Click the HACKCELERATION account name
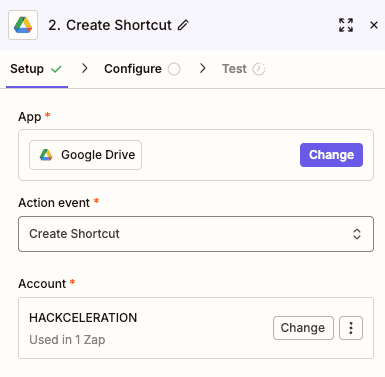Image resolution: width=385 pixels, height=377 pixels. (83, 318)
